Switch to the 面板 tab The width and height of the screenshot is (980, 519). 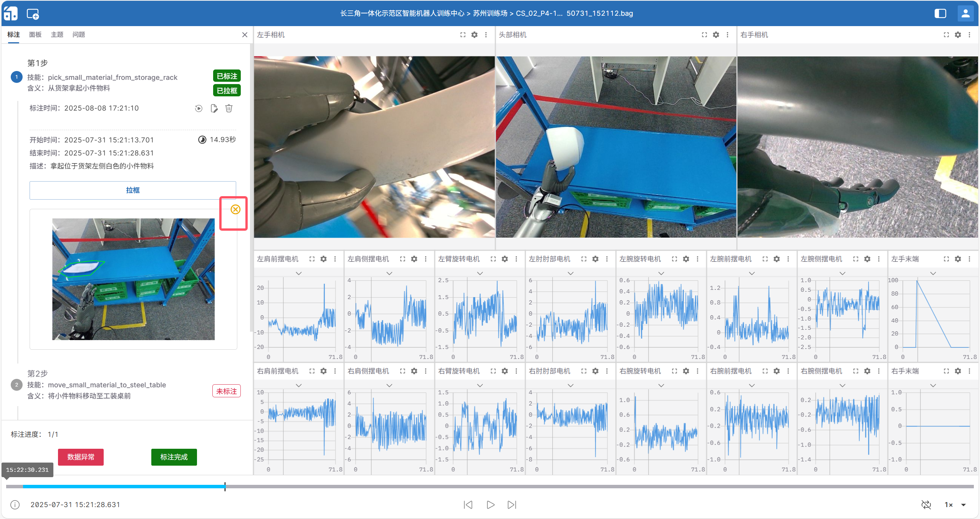pyautogui.click(x=35, y=35)
